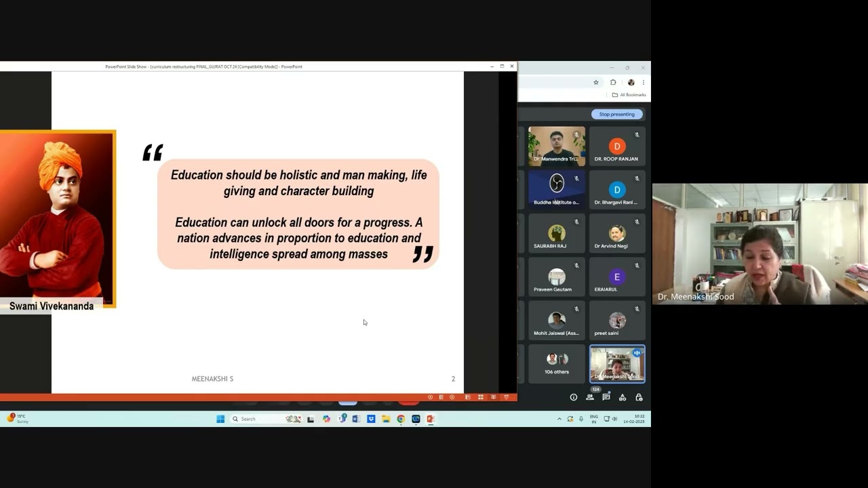The height and width of the screenshot is (488, 868).
Task: Select the Dr Arvind Negi participant tile
Action: point(616,233)
